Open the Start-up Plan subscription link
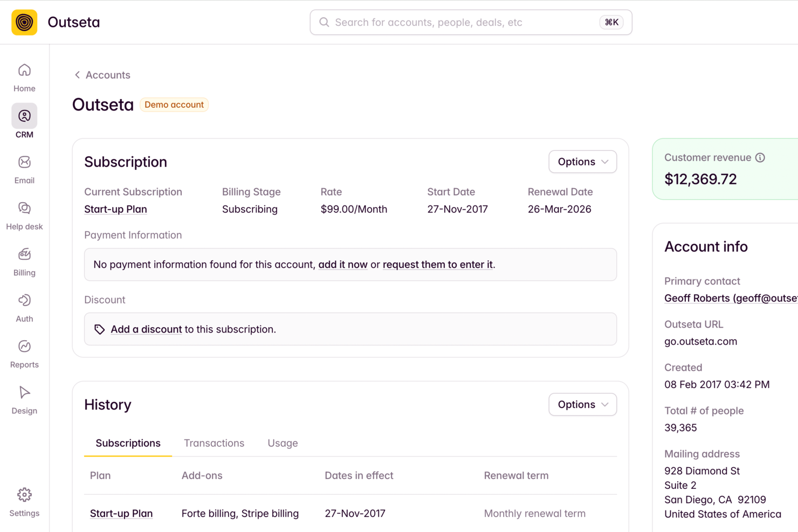 (x=115, y=209)
